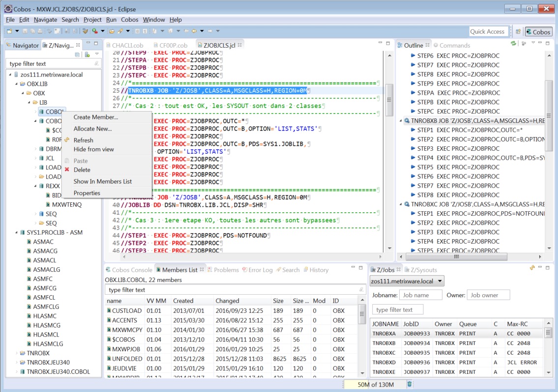Close the Z/Navigator view tab

click(78, 45)
